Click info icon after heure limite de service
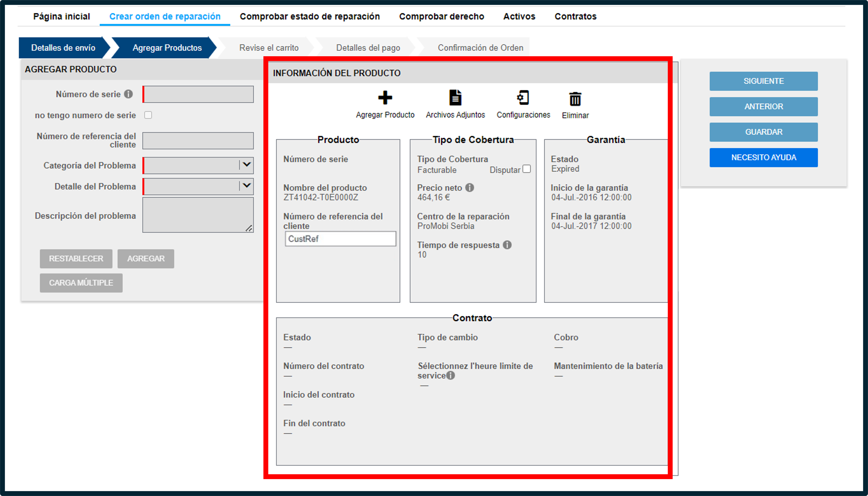The width and height of the screenshot is (868, 496). tap(450, 375)
